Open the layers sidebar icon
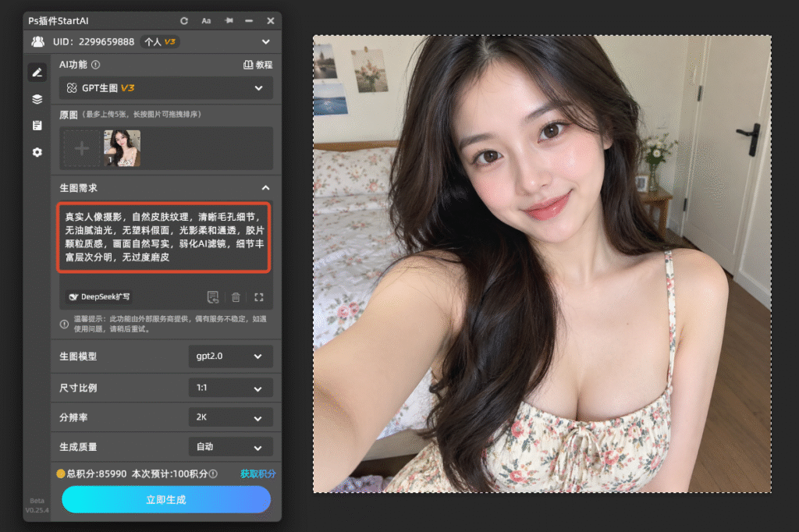 (37, 99)
